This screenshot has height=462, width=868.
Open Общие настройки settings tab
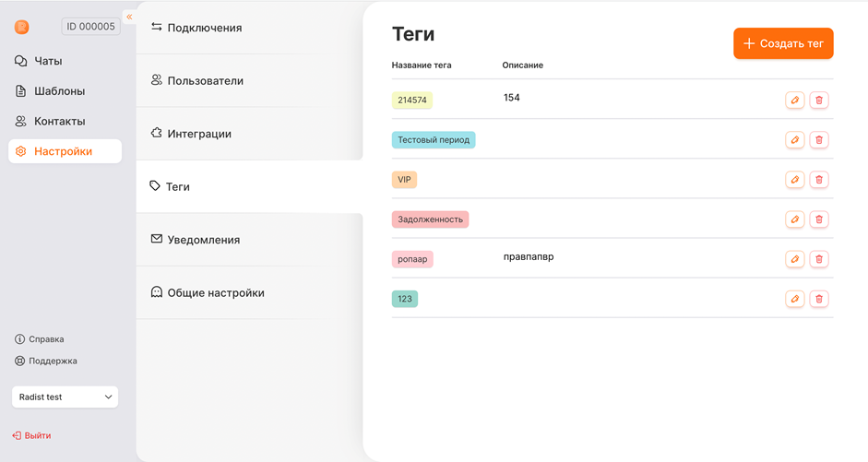(x=249, y=292)
